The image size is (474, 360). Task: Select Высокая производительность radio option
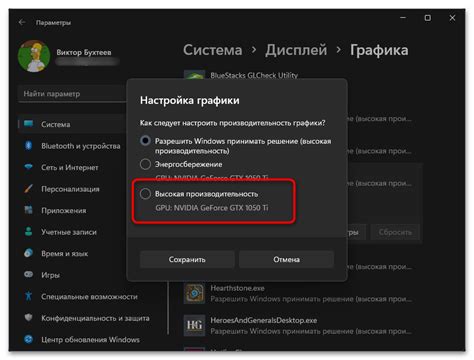point(145,194)
